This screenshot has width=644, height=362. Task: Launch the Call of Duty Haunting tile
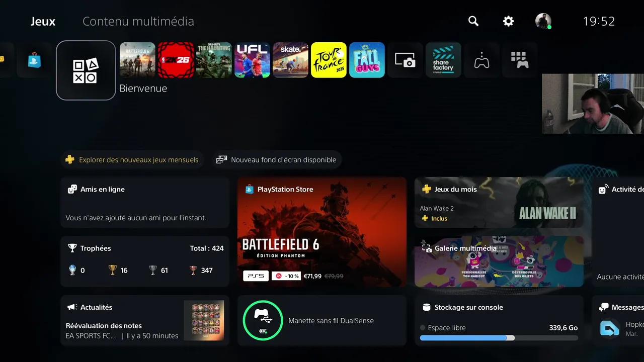[x=214, y=60]
